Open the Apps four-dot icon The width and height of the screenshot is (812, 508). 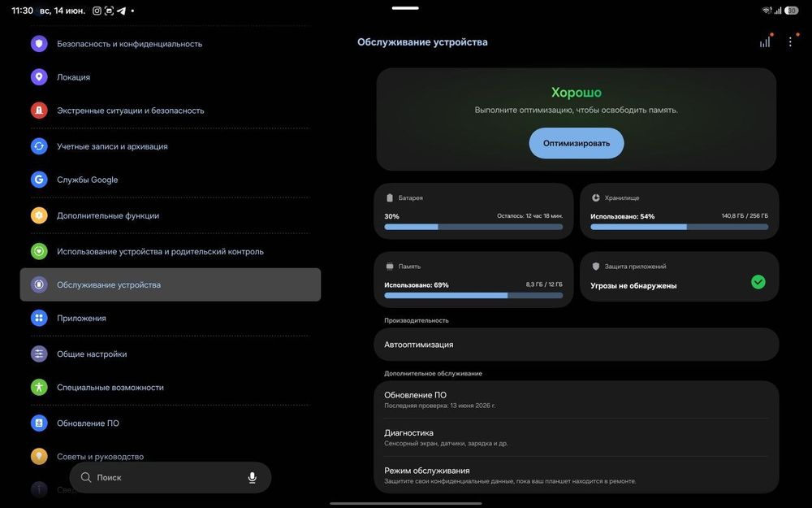coord(39,318)
